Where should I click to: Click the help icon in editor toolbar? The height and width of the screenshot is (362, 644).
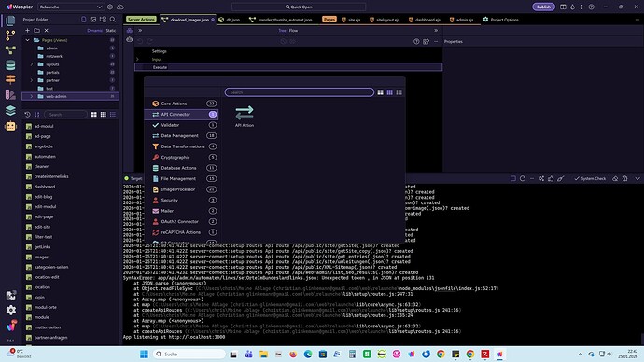point(416,41)
